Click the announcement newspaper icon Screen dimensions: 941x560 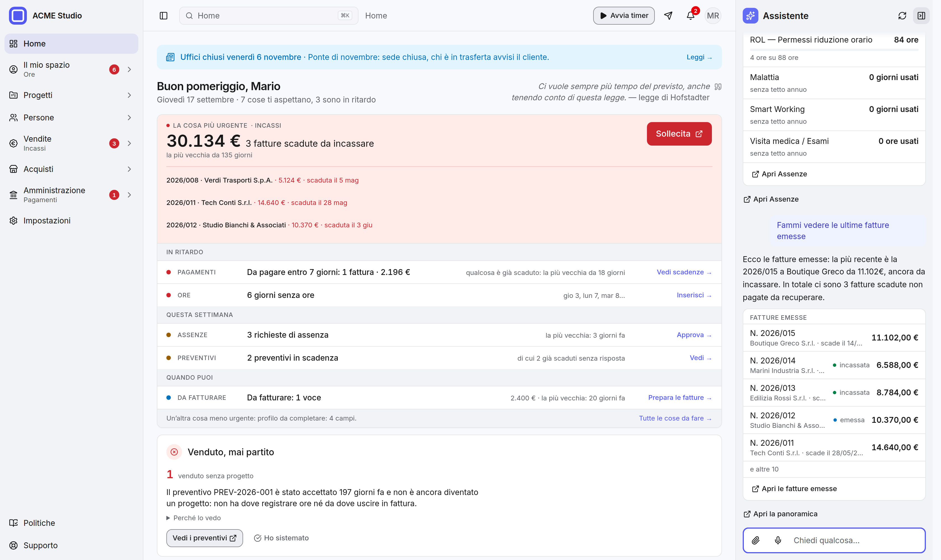click(170, 57)
